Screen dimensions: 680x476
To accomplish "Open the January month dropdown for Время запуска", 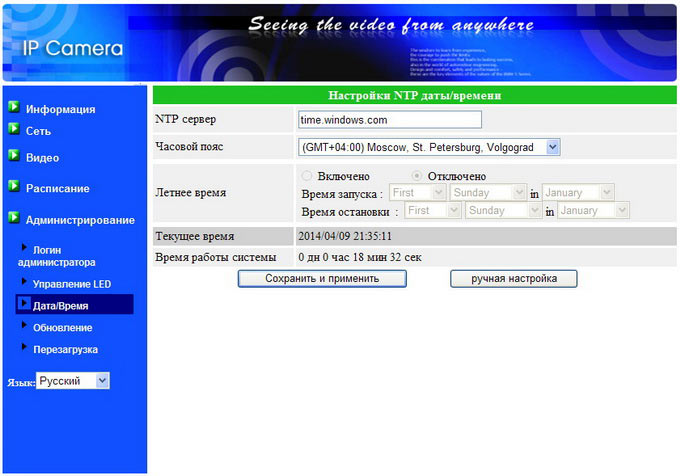I will (x=578, y=192).
